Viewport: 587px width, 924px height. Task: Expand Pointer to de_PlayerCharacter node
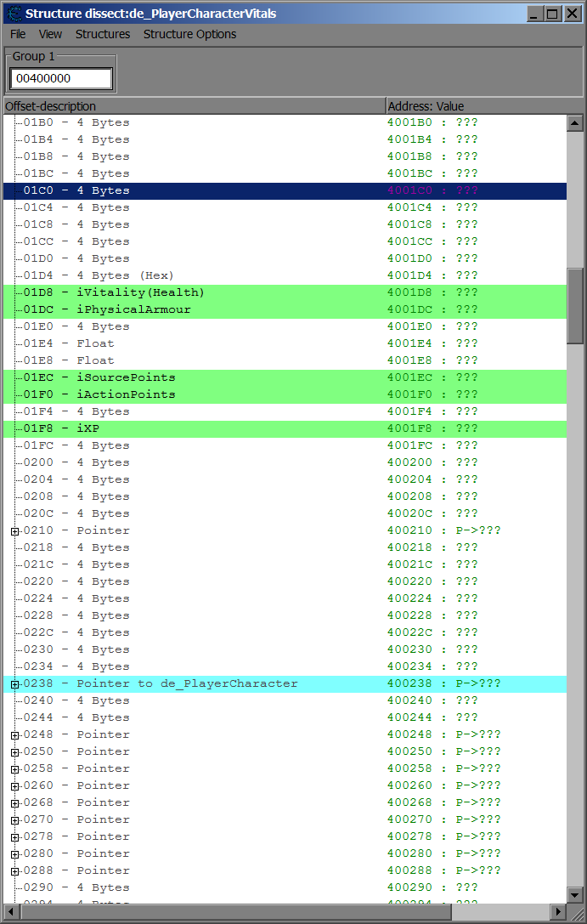15,684
